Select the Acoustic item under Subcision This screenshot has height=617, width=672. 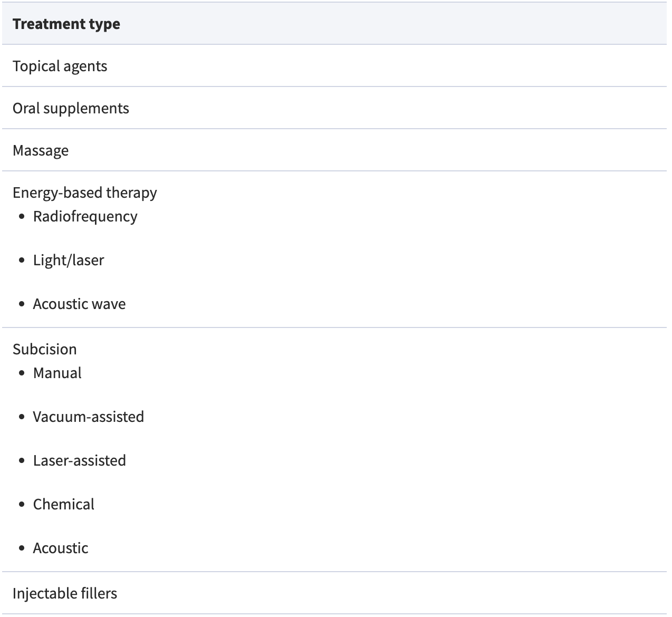click(x=60, y=548)
